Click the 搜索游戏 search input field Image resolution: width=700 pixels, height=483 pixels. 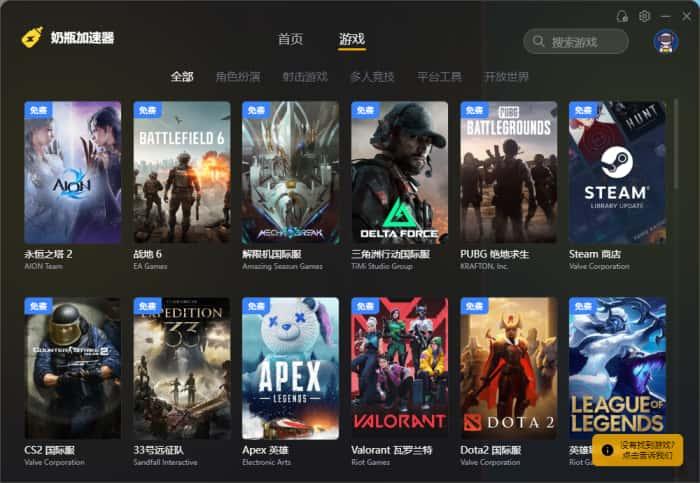576,42
